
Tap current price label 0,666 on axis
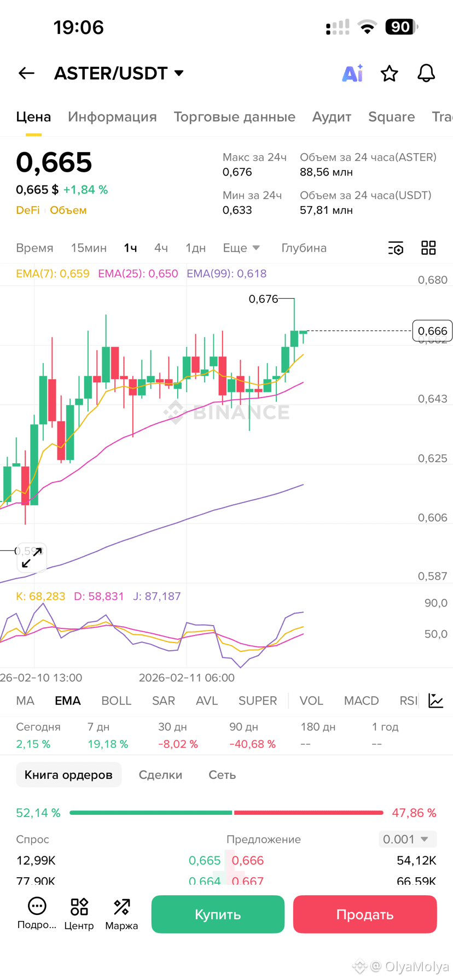click(x=432, y=331)
